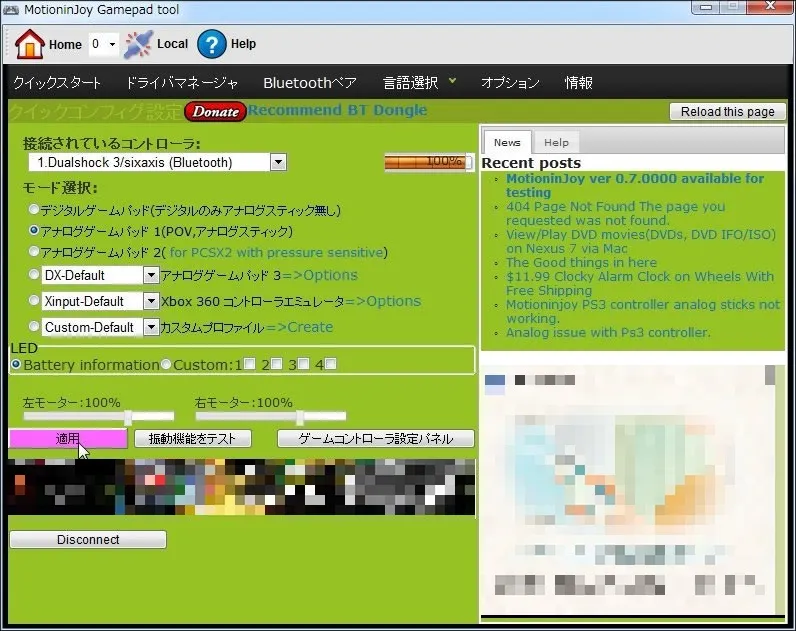Open View/Play DVD movies post link
This screenshot has width=796, height=631.
(x=641, y=241)
